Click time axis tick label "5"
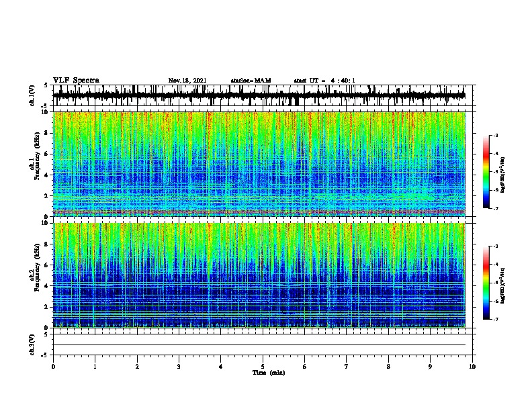 tap(263, 367)
